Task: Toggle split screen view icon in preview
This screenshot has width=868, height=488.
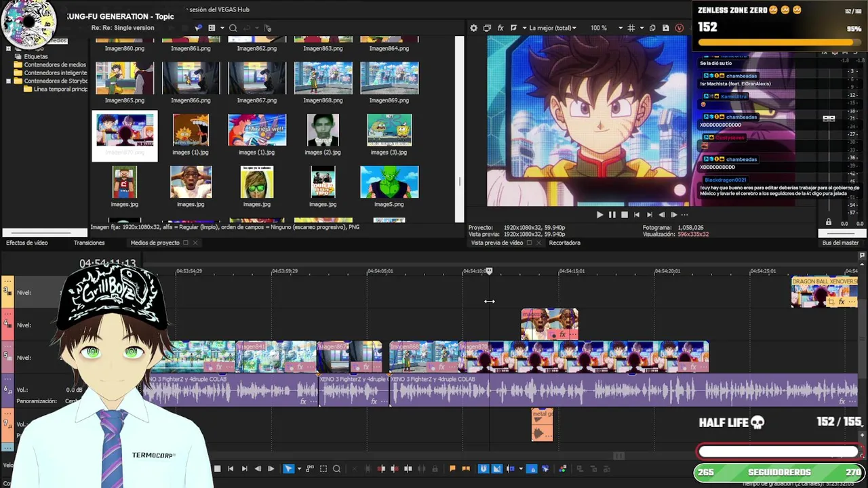Action: [513, 28]
